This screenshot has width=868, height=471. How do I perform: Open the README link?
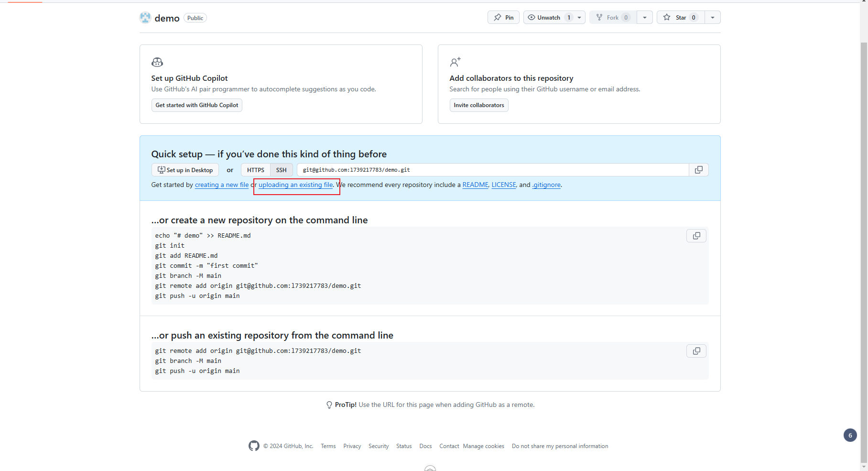(476, 185)
